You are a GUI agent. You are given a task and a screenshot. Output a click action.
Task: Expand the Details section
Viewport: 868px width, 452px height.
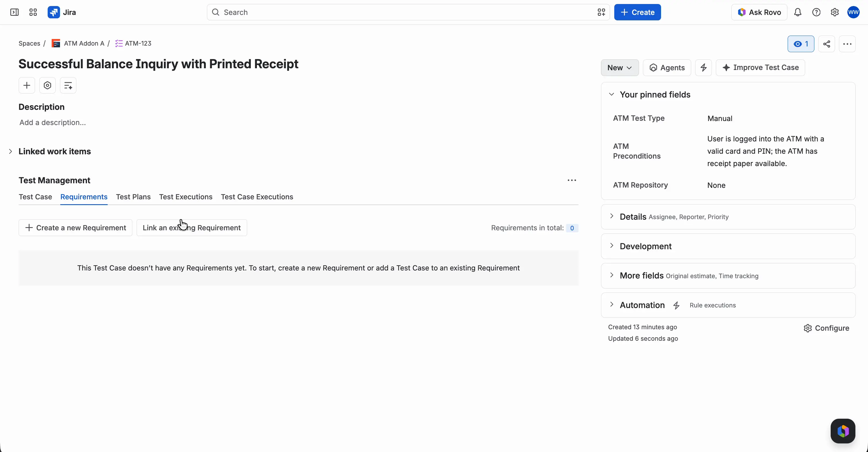612,216
